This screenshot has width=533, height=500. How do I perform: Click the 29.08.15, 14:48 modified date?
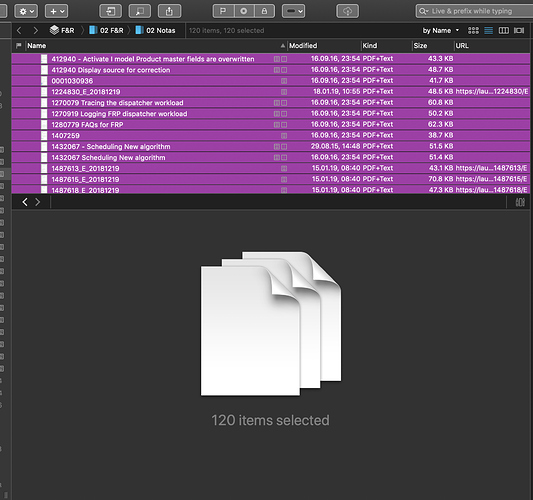pos(335,146)
